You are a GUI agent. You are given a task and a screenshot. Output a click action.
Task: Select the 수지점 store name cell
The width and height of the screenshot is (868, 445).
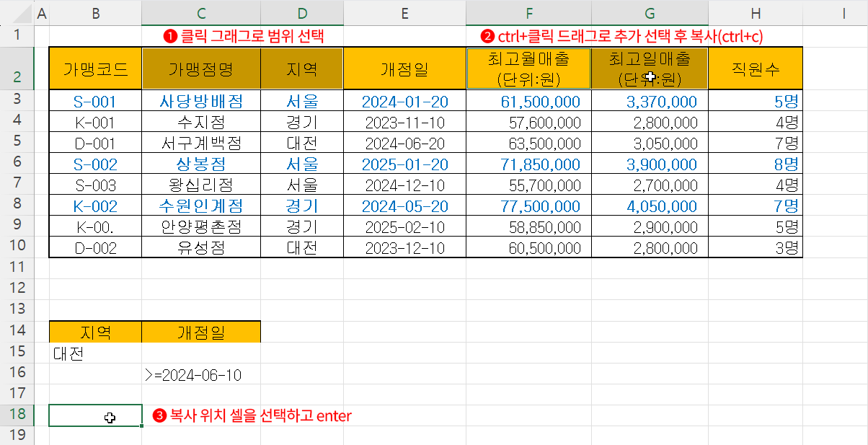tap(201, 123)
